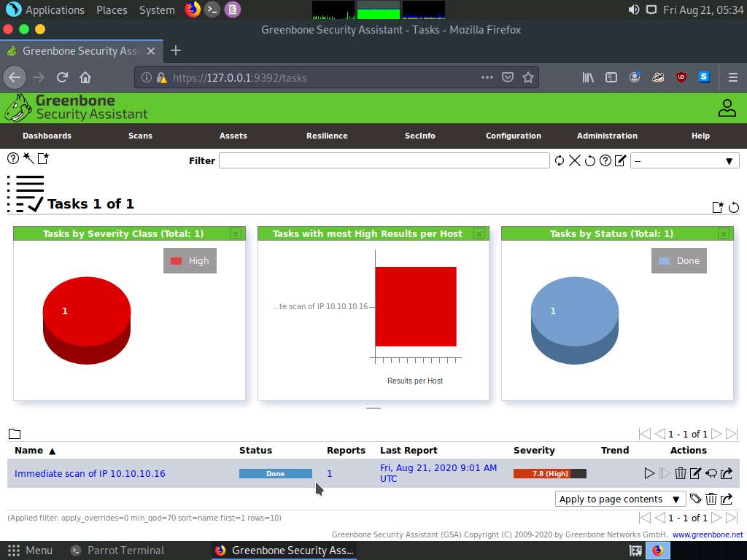Delete page contents with bulk trash icon
Viewport: 747px width, 560px height.
pos(711,499)
